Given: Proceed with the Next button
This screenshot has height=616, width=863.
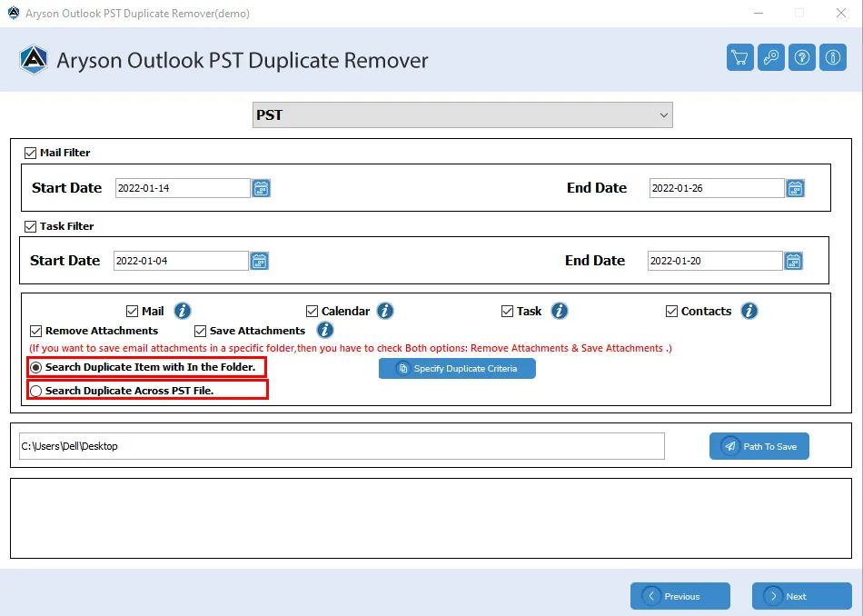Looking at the screenshot, I should 802,596.
